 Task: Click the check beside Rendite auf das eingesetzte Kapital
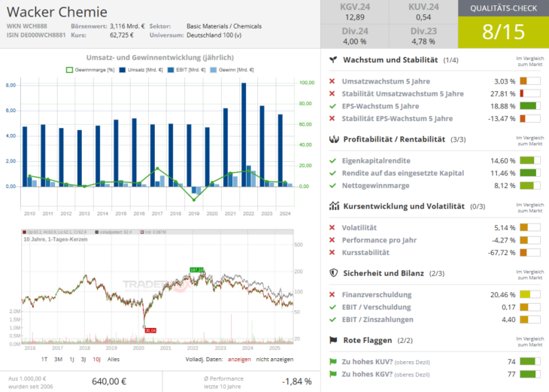(332, 173)
